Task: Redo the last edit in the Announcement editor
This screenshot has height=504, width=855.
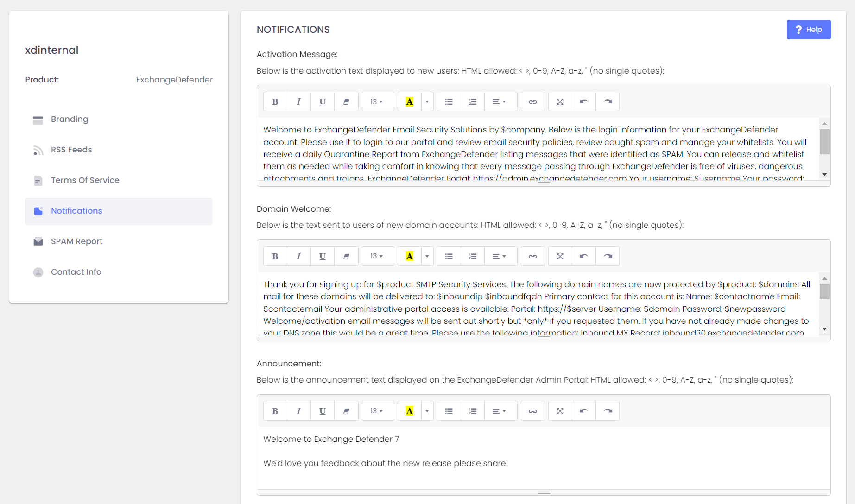Action: click(608, 411)
